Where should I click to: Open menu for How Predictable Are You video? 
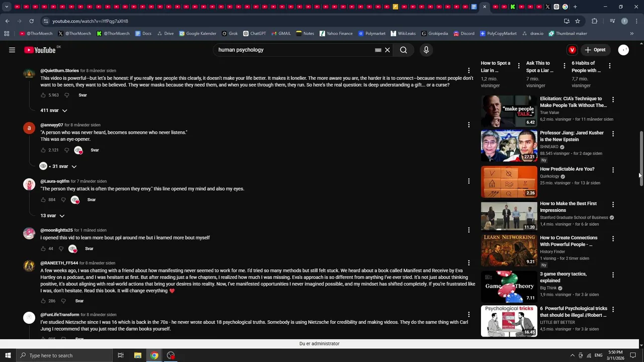613,170
